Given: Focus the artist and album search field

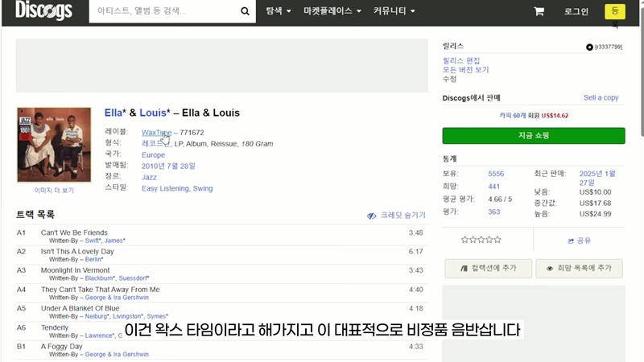Looking at the screenshot, I should pos(164,11).
